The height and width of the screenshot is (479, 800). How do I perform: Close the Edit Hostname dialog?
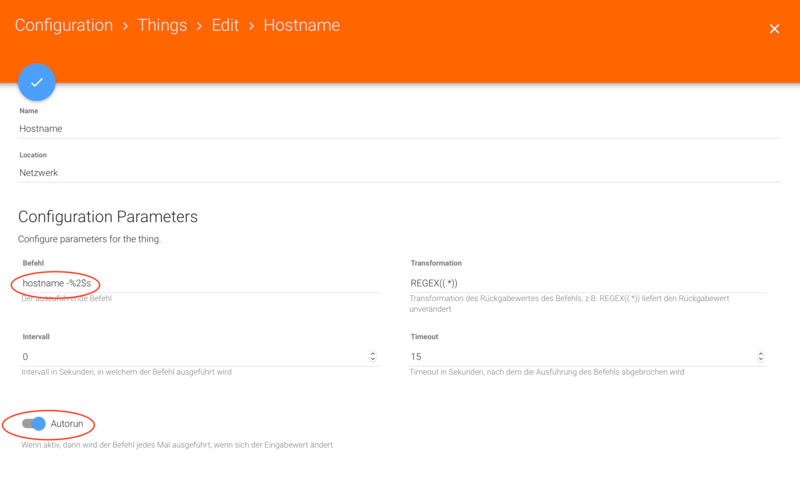774,29
